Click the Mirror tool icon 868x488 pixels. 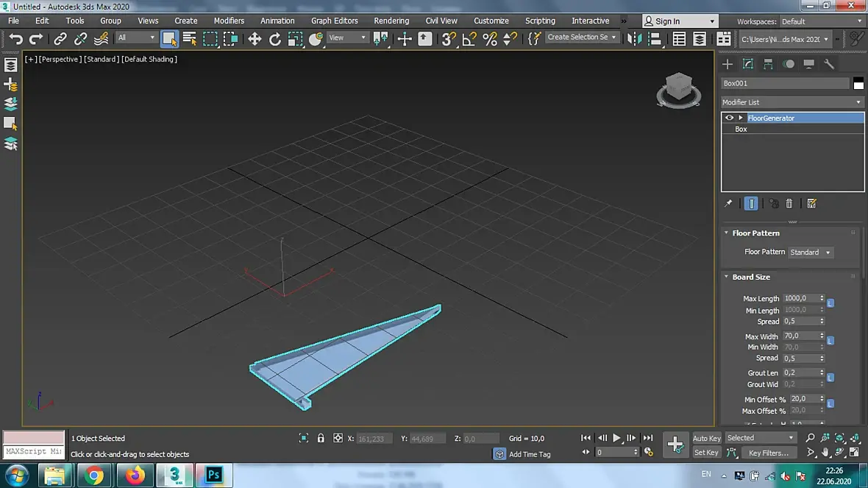(x=635, y=39)
